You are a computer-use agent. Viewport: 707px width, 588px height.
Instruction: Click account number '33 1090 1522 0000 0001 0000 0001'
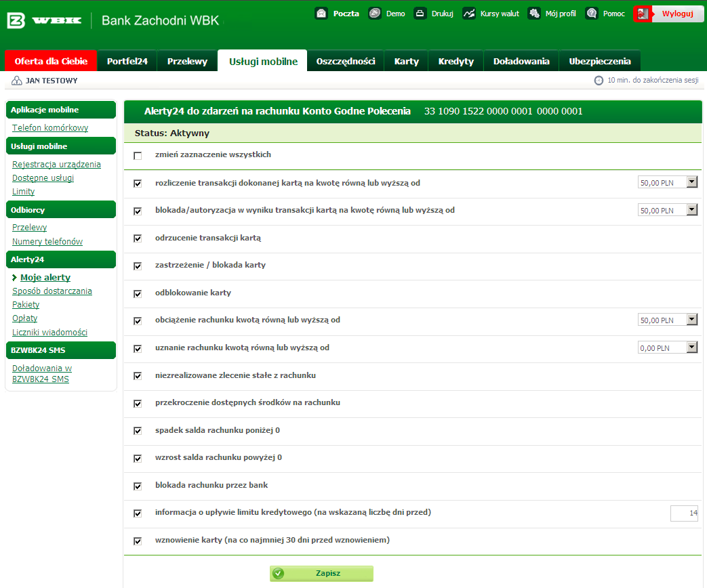503,111
